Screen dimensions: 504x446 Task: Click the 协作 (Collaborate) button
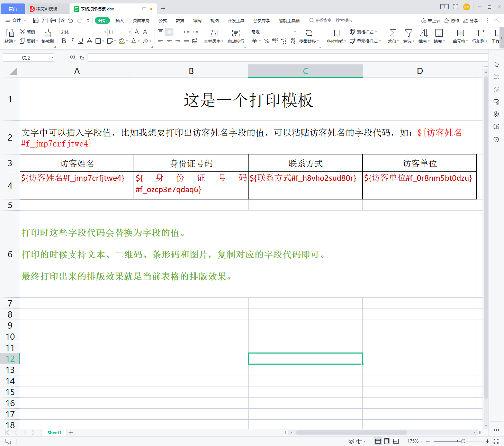tap(452, 20)
